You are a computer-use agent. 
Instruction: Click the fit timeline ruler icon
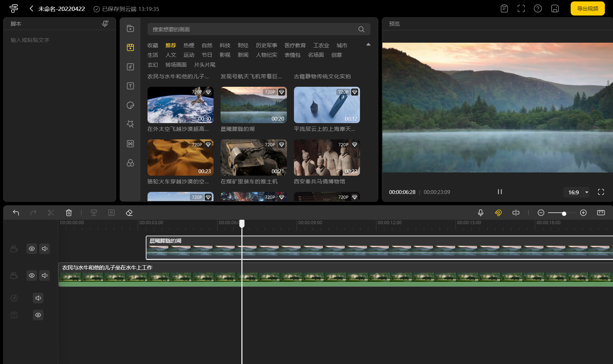pyautogui.click(x=601, y=213)
